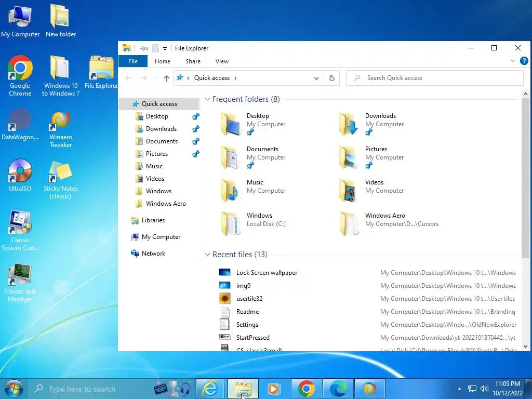Select Downloads in navigation pane
This screenshot has height=399, width=532.
tap(161, 129)
